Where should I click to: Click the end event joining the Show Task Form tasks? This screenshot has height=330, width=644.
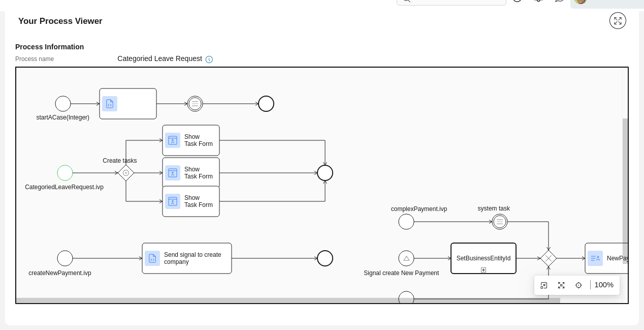pos(325,173)
